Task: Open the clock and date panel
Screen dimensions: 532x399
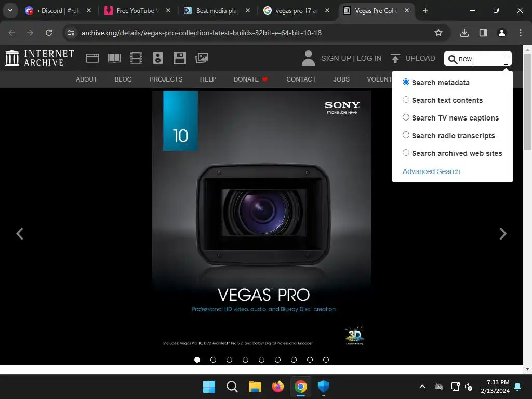Action: coord(495,387)
